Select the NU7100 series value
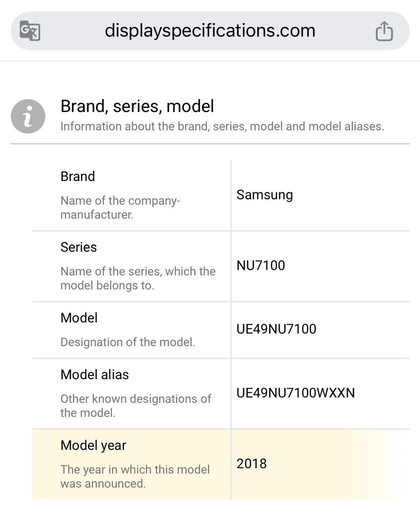Viewport: 420px width, 526px height. (x=260, y=265)
